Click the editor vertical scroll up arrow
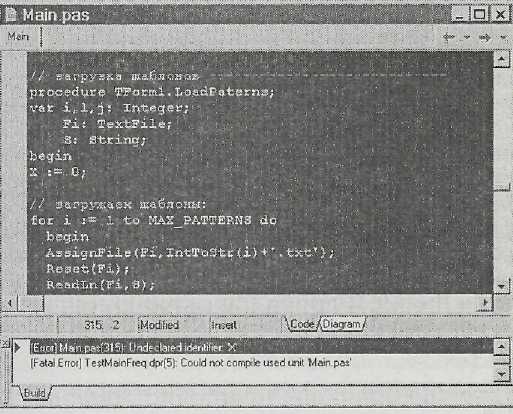 click(x=501, y=59)
